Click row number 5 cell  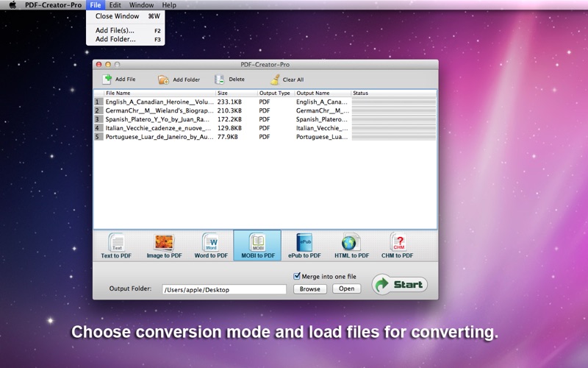click(98, 137)
